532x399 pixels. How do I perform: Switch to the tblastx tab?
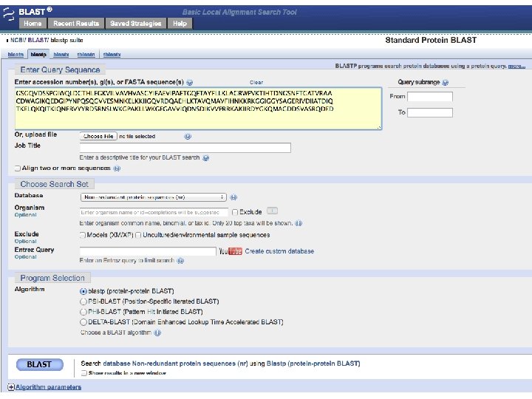(x=112, y=55)
